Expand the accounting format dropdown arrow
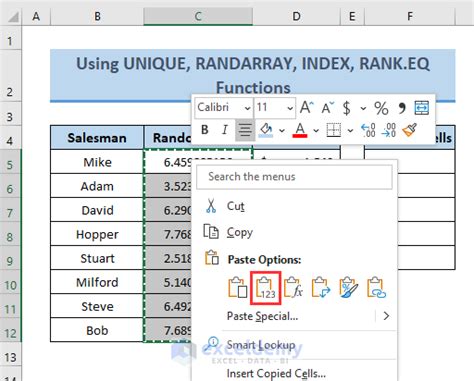474x381 pixels. pos(363,108)
